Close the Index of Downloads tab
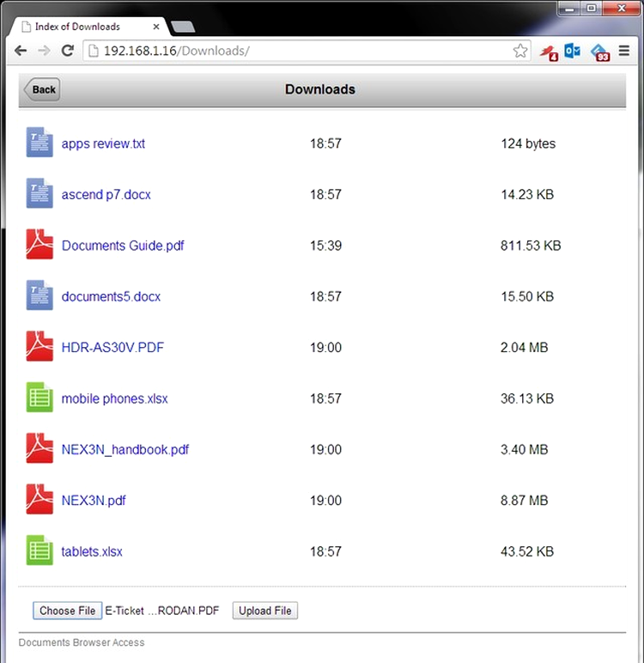The height and width of the screenshot is (663, 644). pyautogui.click(x=156, y=27)
